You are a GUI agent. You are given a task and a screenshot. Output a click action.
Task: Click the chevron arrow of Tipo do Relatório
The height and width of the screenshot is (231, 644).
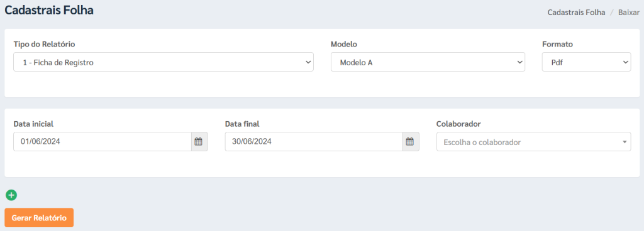coord(308,62)
